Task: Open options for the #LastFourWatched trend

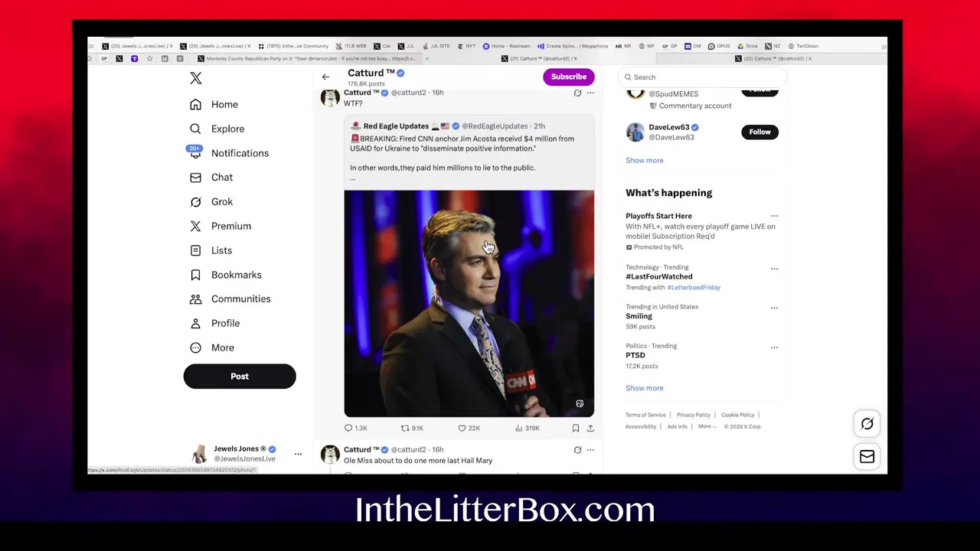Action: pos(774,269)
